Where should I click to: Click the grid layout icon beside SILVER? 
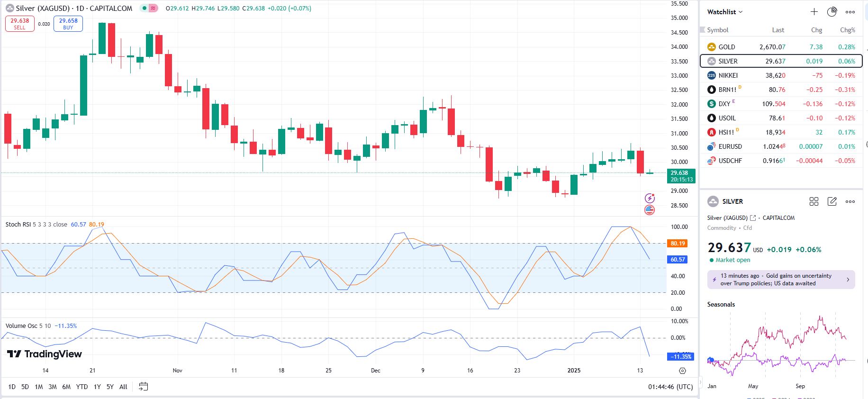(814, 201)
